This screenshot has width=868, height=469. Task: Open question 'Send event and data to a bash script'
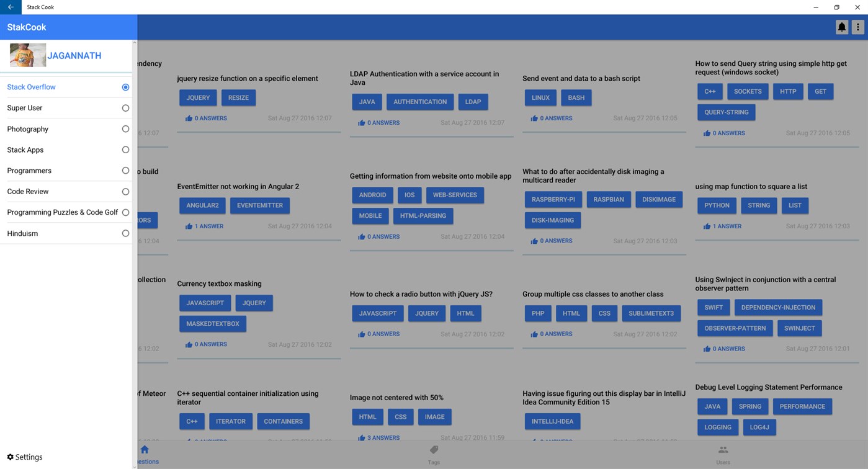(x=581, y=79)
